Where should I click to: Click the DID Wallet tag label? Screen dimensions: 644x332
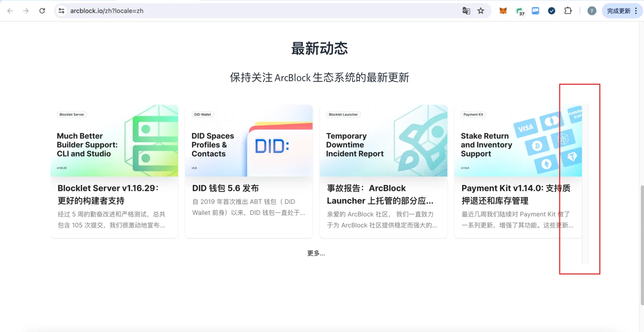click(202, 115)
